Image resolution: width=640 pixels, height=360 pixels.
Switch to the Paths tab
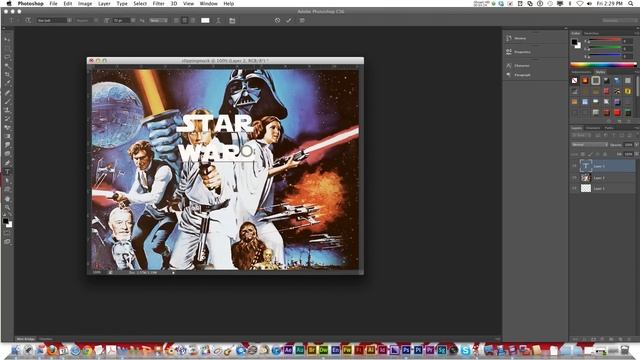click(x=609, y=128)
